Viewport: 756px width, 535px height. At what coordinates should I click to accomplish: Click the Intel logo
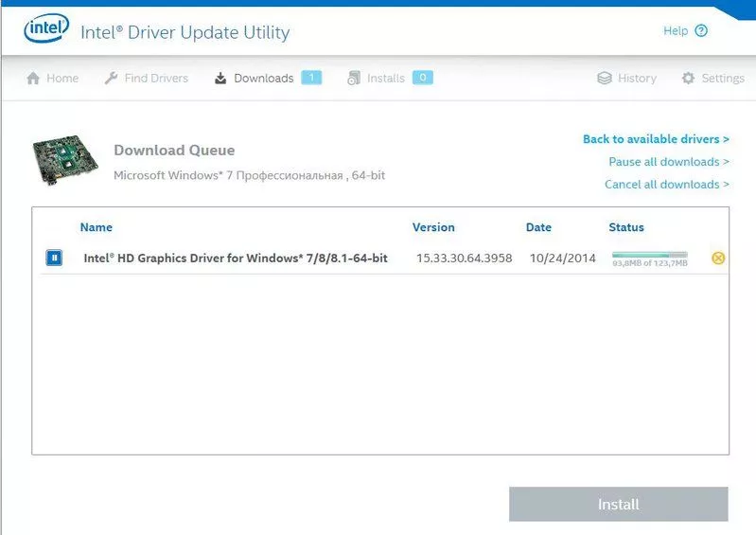[x=45, y=30]
